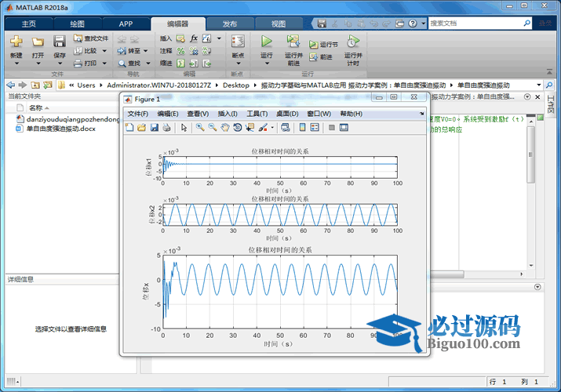Click the insert section icon next to 插入
The width and height of the screenshot is (561, 392).
click(x=180, y=38)
